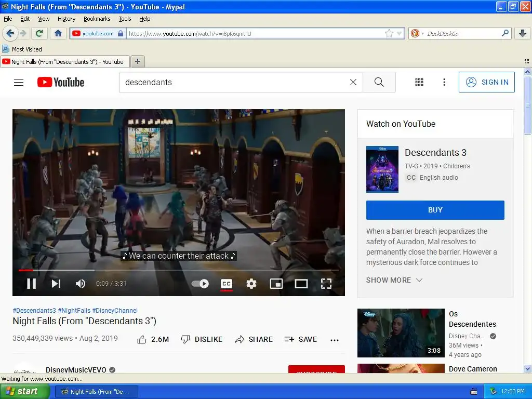The image size is (532, 399).
Task: Open a new tab
Action: 137,61
